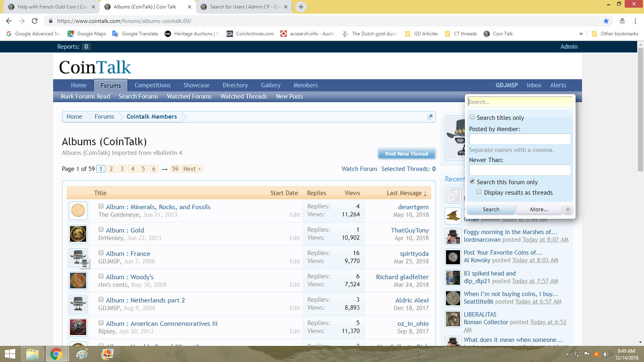Viewport: 644px width, 362px height.
Task: Open a new browser tab
Action: pos(301,7)
